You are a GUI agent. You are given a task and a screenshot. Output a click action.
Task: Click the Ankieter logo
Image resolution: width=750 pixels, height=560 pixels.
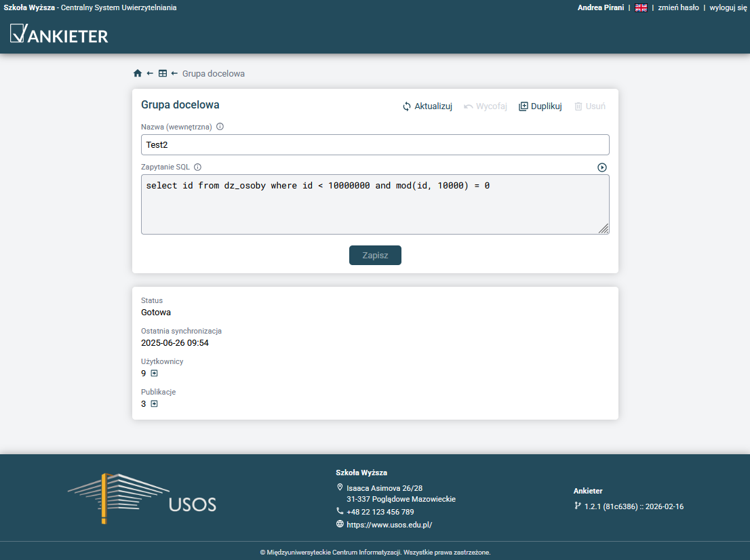60,34
